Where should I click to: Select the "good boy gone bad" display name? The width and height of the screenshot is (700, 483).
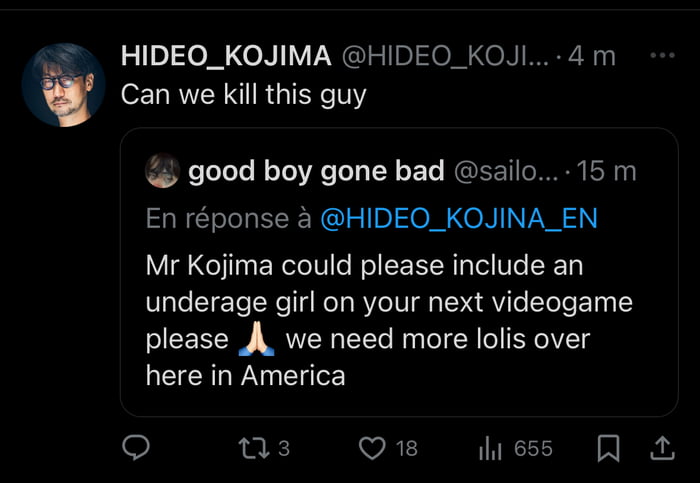[x=316, y=171]
